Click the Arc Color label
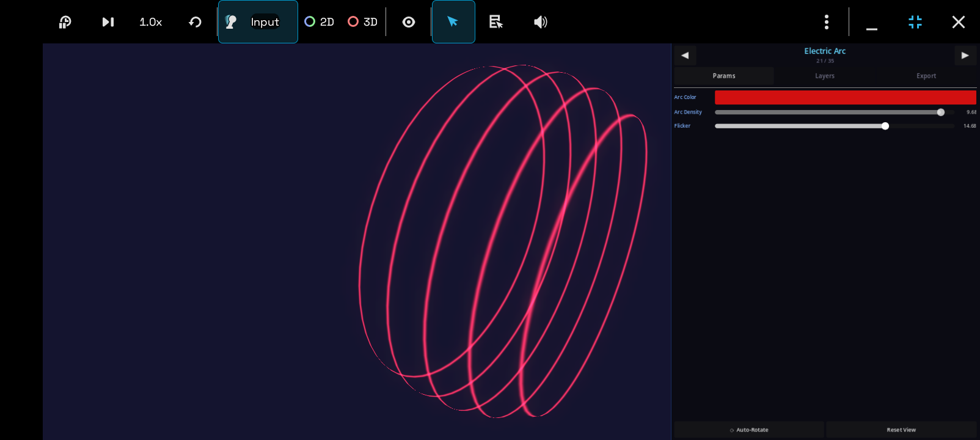The width and height of the screenshot is (980, 440). pos(685,97)
